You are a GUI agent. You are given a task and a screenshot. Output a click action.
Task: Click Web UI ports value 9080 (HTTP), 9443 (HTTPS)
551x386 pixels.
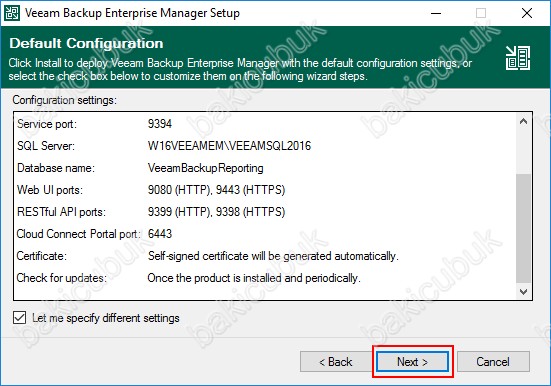click(x=216, y=190)
